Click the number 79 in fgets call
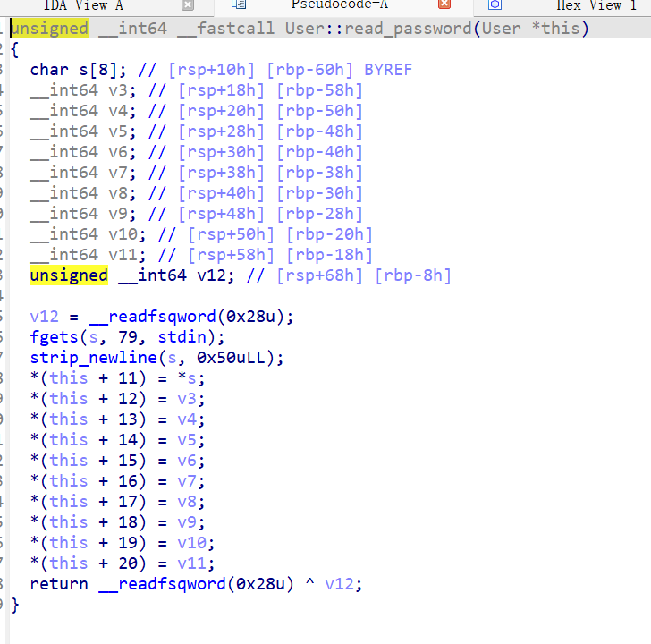This screenshot has height=644, width=651. tap(128, 336)
